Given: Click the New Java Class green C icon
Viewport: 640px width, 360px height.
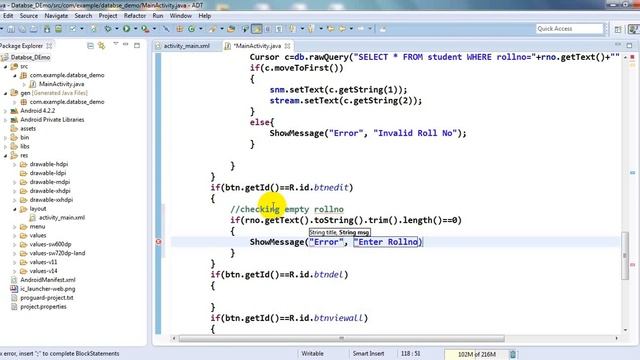Looking at the screenshot, I should coord(191,29).
